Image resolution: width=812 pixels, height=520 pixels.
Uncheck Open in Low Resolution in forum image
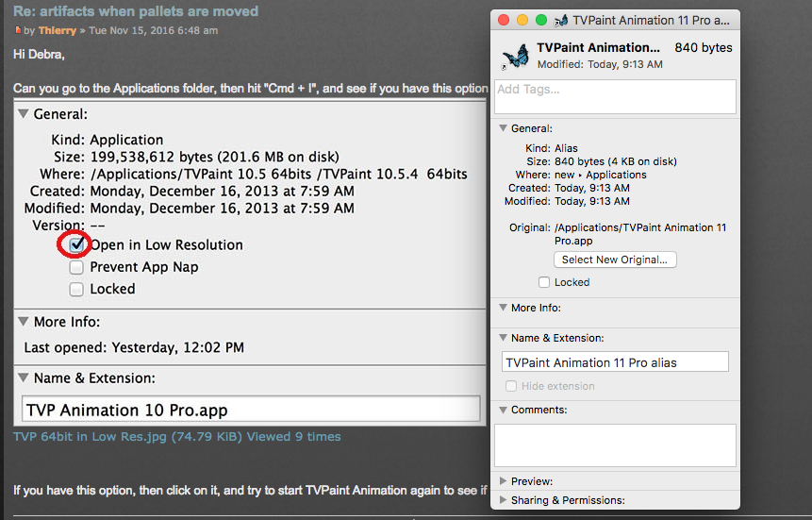tap(76, 244)
